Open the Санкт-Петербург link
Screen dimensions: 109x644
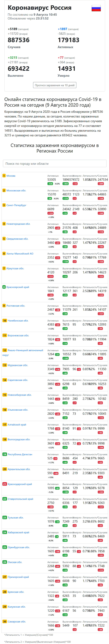[16, 205]
